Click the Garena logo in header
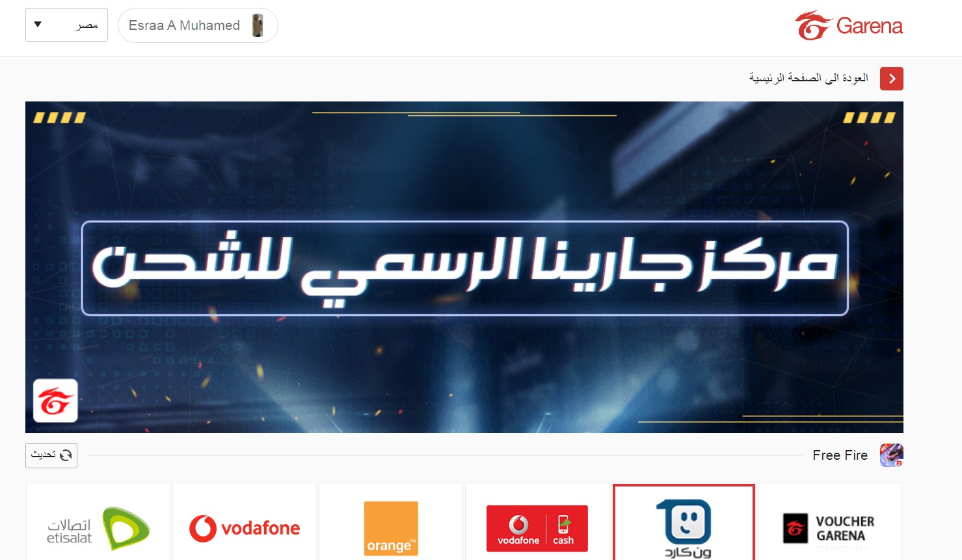Image resolution: width=962 pixels, height=560 pixels. point(849,26)
